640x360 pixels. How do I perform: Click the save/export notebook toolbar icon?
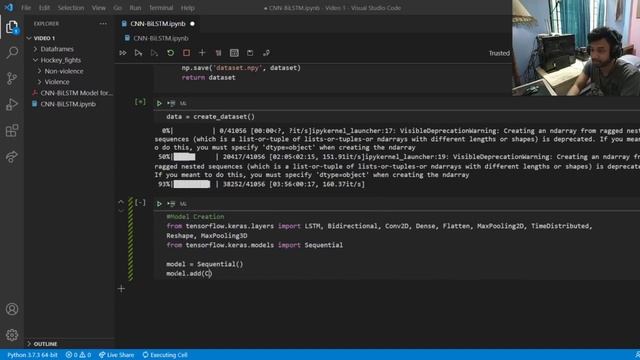click(x=250, y=53)
